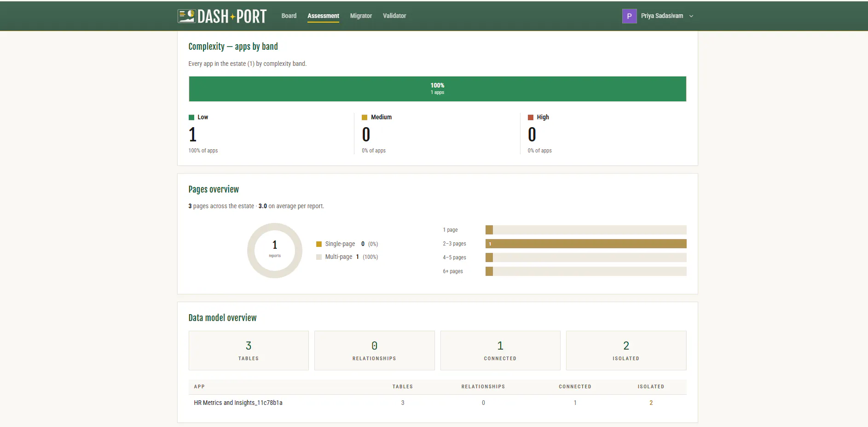Click the green 100% complexity bar

[437, 89]
